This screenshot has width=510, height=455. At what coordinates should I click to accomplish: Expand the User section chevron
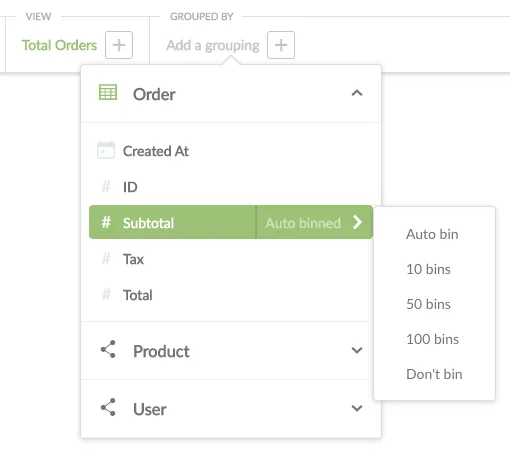(357, 408)
